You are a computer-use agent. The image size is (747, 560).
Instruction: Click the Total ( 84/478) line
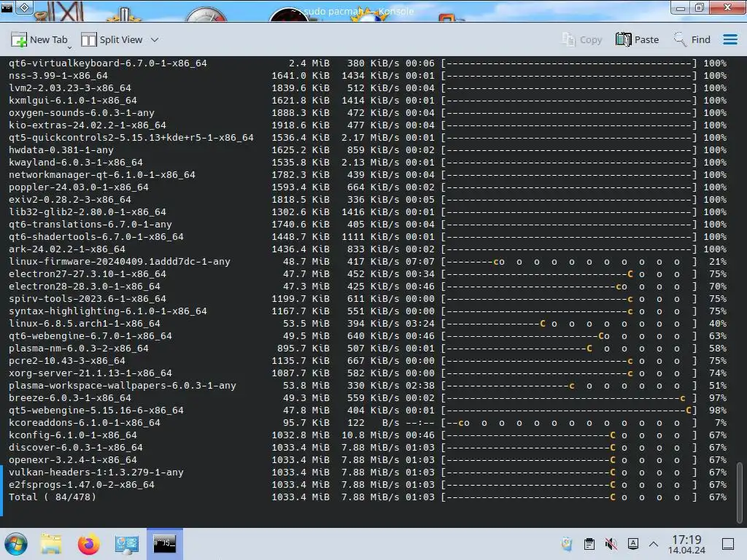click(x=368, y=497)
